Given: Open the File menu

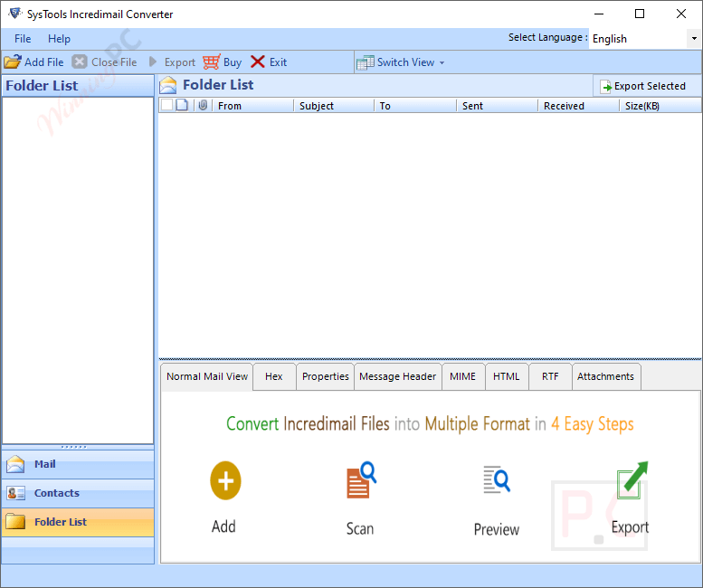Looking at the screenshot, I should 23,39.
